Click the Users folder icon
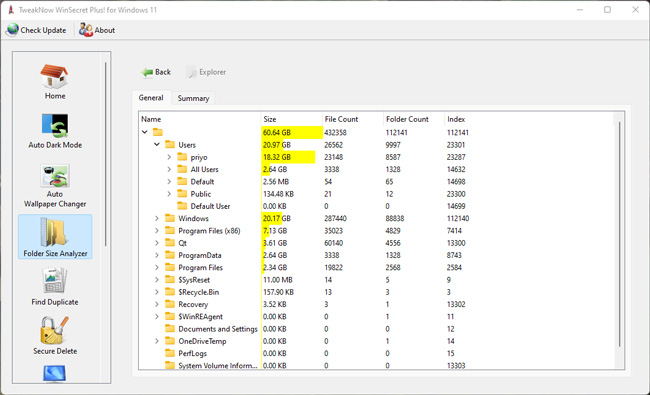 coord(170,145)
